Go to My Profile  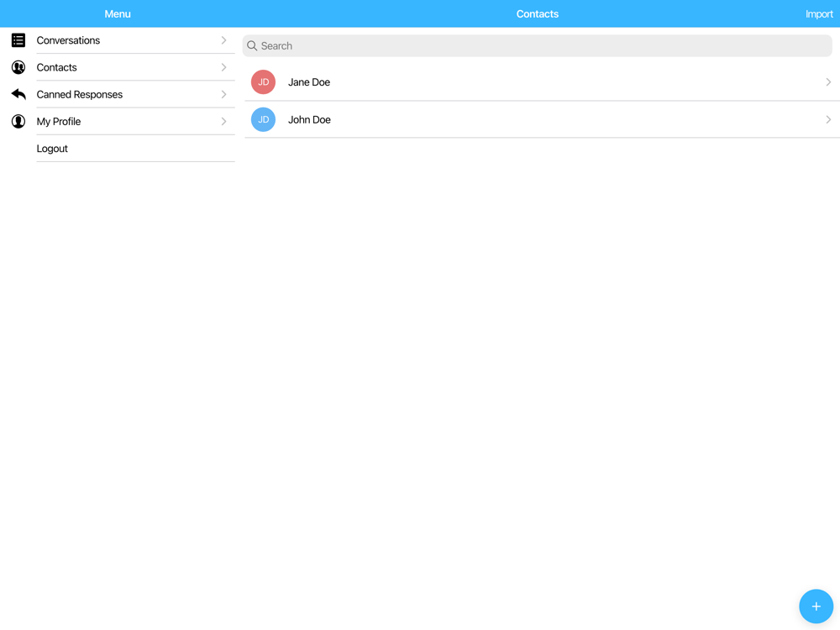[59, 122]
